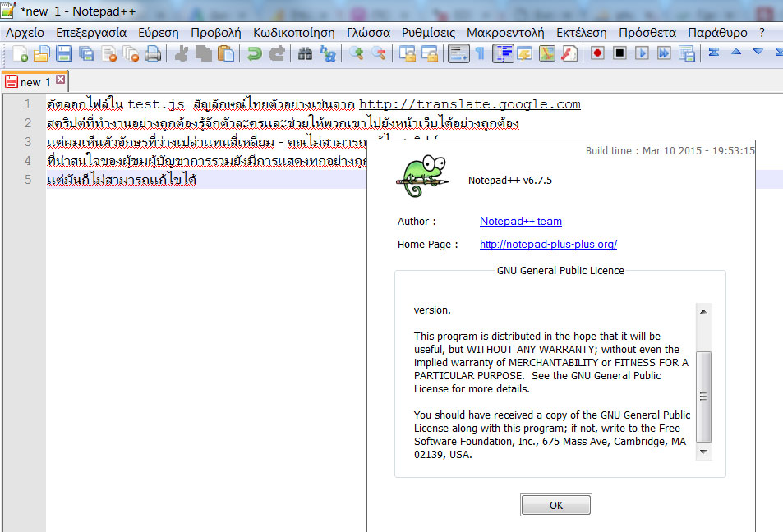Close the new 1 document tab
This screenshot has width=783, height=532.
(61, 80)
